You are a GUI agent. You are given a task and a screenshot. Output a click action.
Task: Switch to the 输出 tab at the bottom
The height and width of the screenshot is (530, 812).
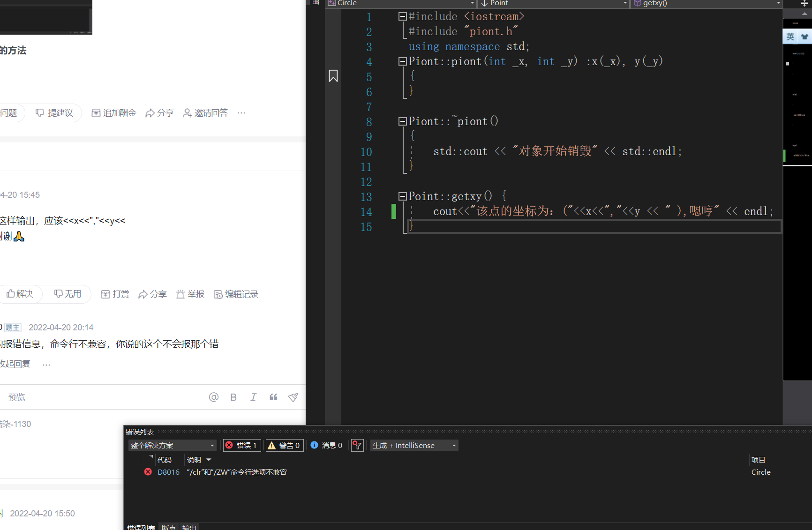tap(189, 527)
